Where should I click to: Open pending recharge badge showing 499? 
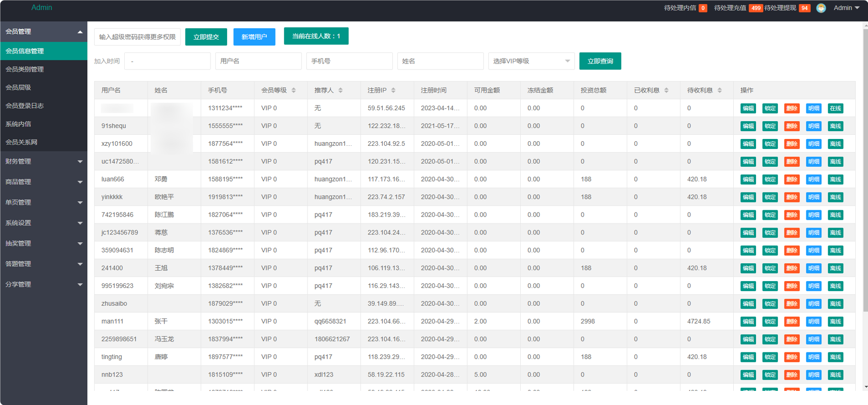(x=756, y=8)
